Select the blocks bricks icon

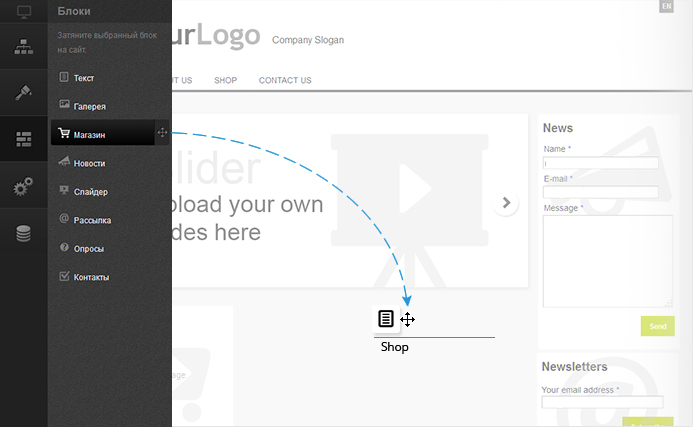pyautogui.click(x=23, y=139)
